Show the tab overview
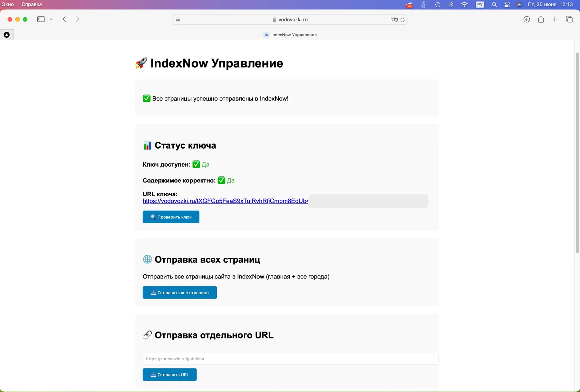Viewport: 580px width, 392px height. [569, 19]
